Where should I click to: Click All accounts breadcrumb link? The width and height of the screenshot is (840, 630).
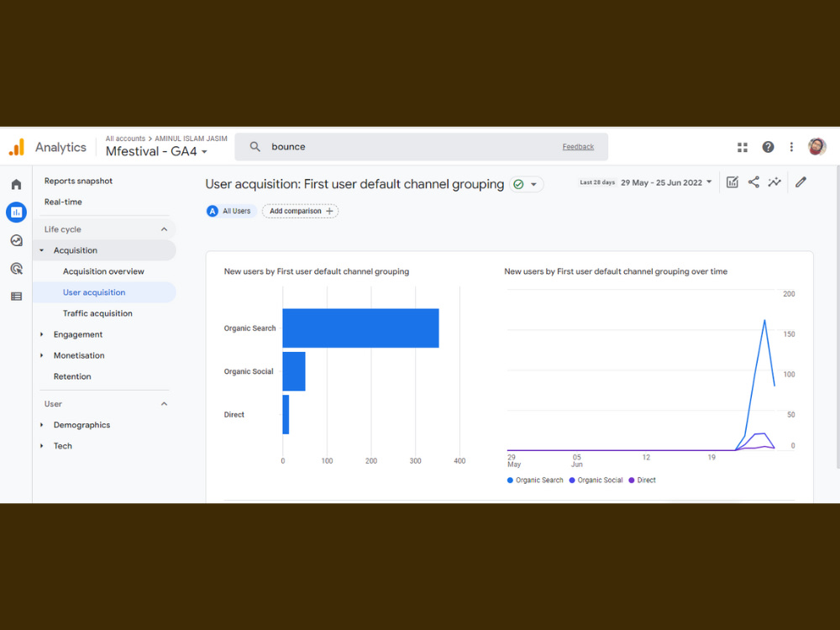click(x=125, y=139)
